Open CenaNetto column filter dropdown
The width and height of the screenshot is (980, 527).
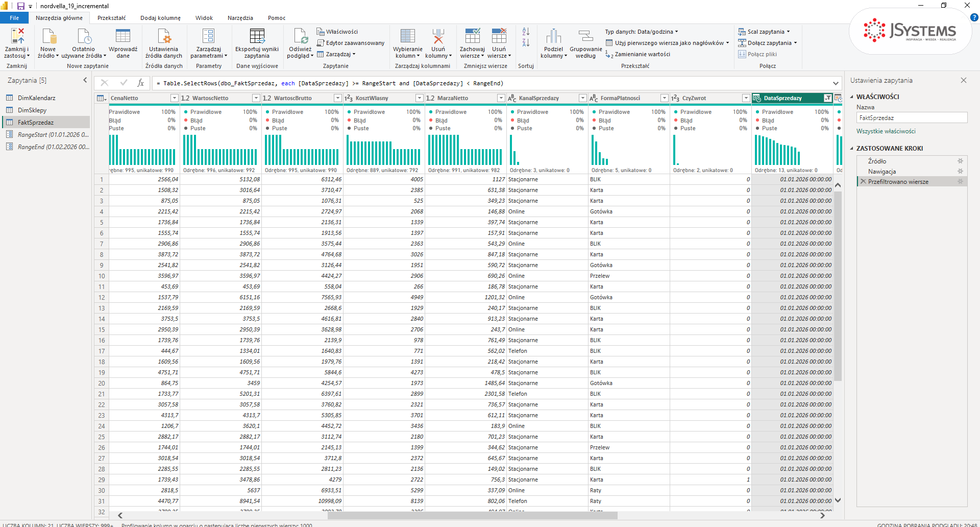click(x=174, y=98)
